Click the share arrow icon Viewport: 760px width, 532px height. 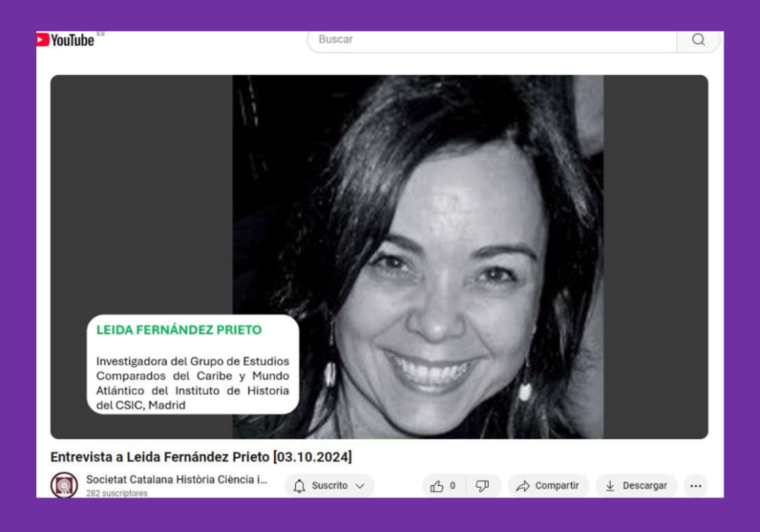pos(522,486)
